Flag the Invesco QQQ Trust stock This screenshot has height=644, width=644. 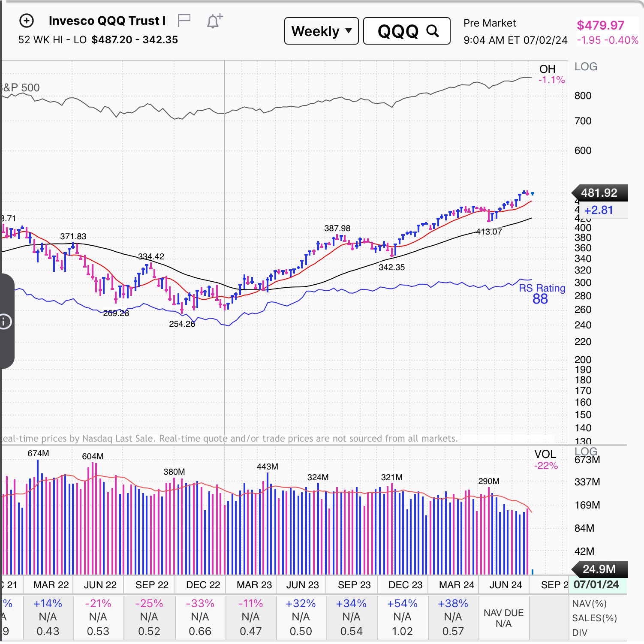[184, 20]
